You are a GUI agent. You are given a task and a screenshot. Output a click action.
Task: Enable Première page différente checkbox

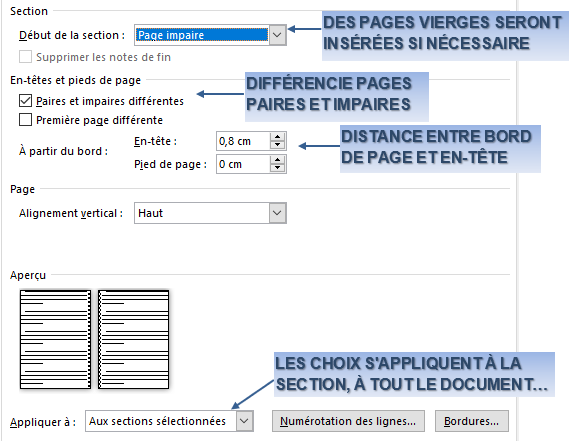[x=25, y=120]
